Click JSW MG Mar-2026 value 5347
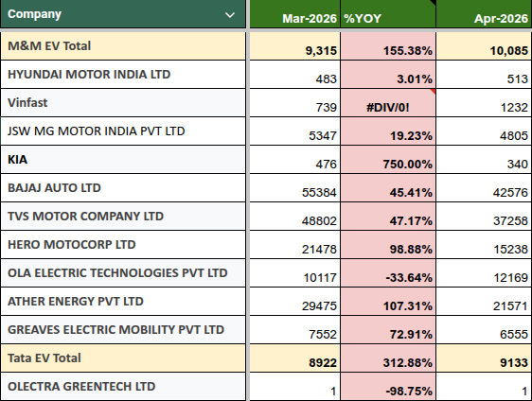532x401 pixels. click(294, 131)
